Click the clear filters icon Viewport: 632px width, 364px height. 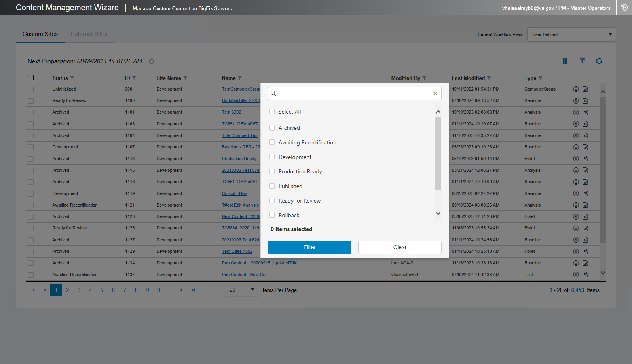point(582,61)
